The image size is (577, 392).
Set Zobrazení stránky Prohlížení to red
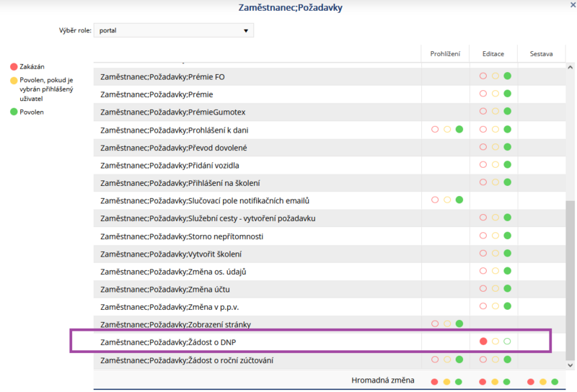point(435,324)
